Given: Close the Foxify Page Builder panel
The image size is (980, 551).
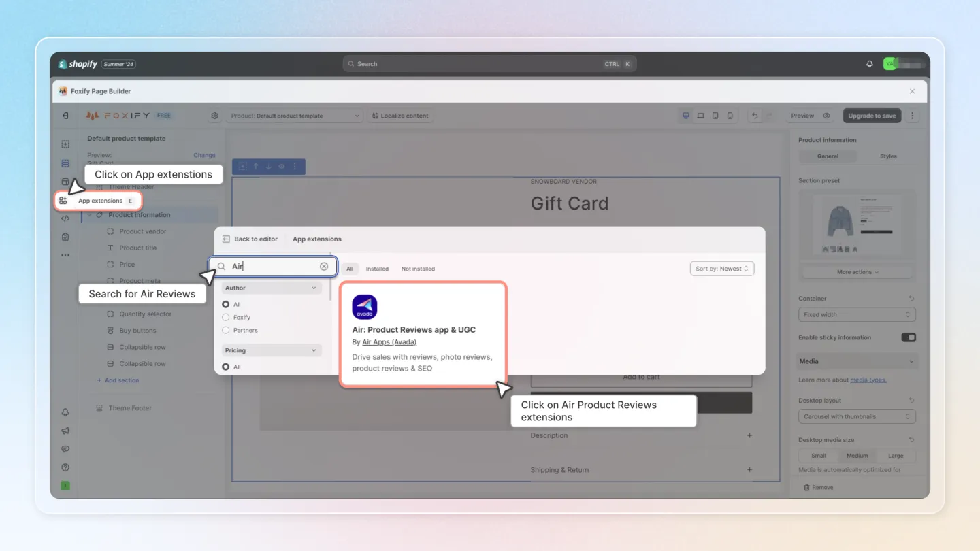Looking at the screenshot, I should tap(913, 91).
